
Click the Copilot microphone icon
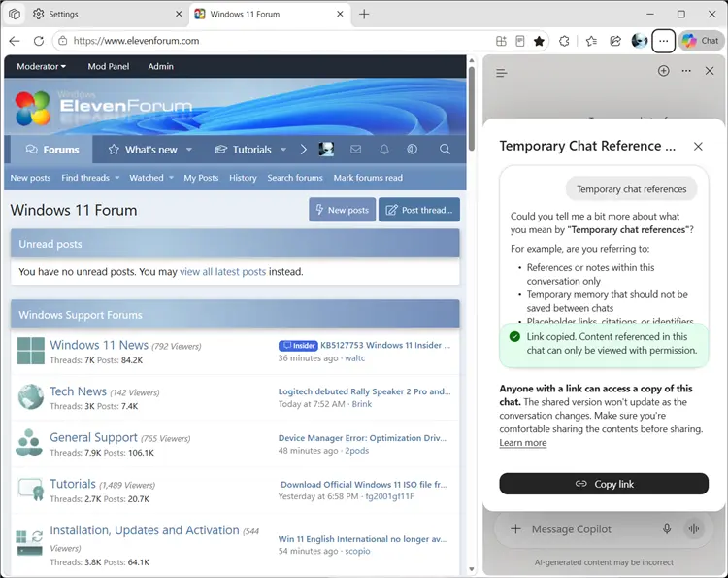click(x=667, y=528)
